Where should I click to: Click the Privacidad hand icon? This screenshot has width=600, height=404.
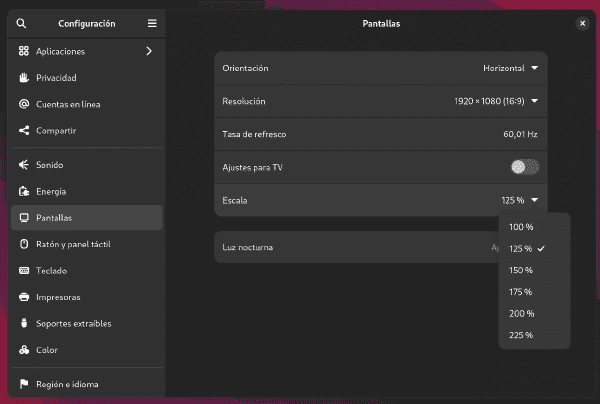(24, 78)
